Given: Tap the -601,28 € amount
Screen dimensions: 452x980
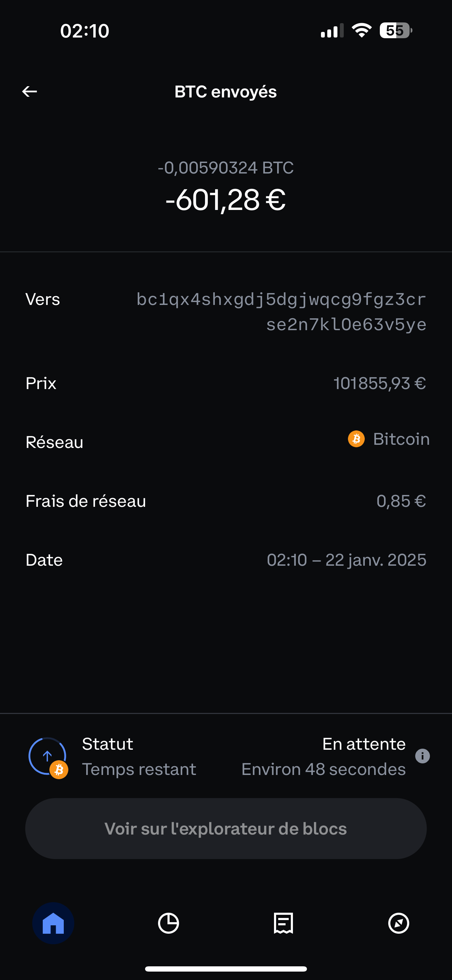Looking at the screenshot, I should pos(226,200).
